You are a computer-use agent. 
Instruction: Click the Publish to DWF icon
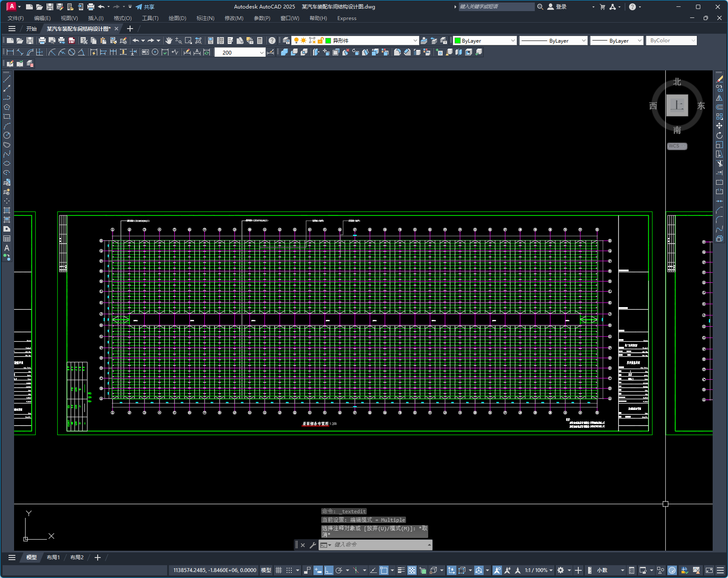[x=72, y=41]
